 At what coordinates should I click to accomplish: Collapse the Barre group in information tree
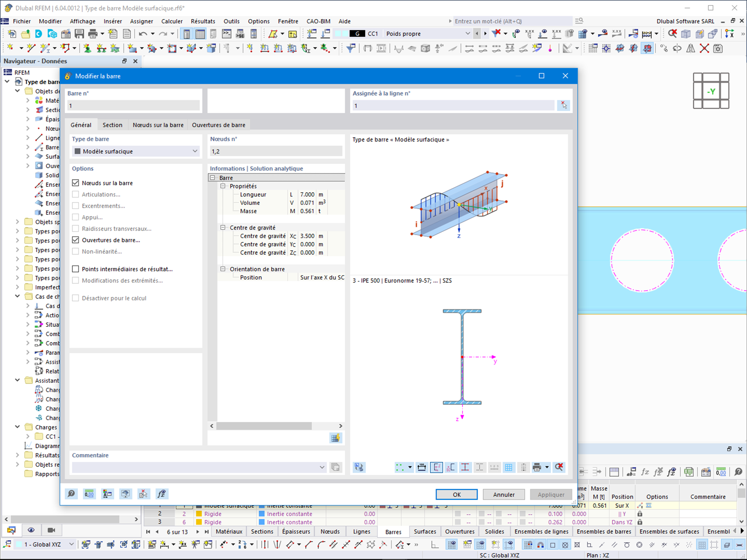pos(212,178)
